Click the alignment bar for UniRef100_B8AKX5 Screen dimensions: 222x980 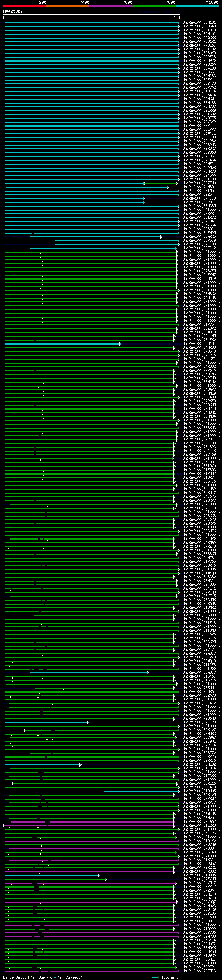tap(96, 237)
